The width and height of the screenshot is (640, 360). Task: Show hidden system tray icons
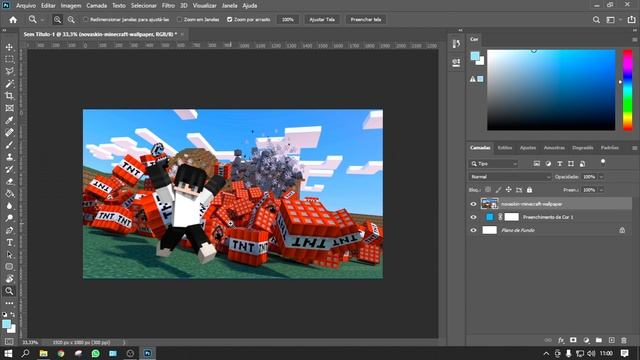(546, 353)
